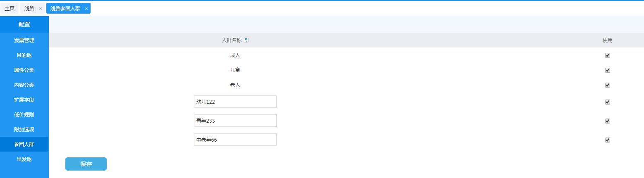Click the 保存 button
The image size is (644, 178).
(x=86, y=164)
